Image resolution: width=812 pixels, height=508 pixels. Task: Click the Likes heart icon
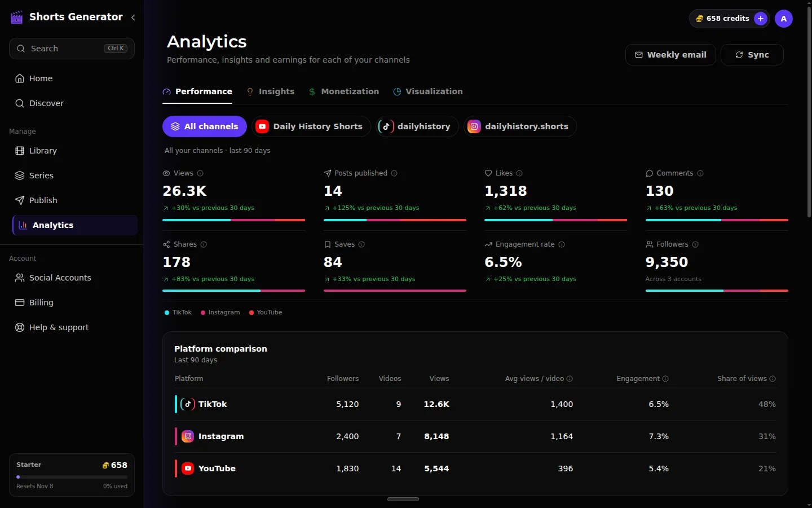[488, 173]
